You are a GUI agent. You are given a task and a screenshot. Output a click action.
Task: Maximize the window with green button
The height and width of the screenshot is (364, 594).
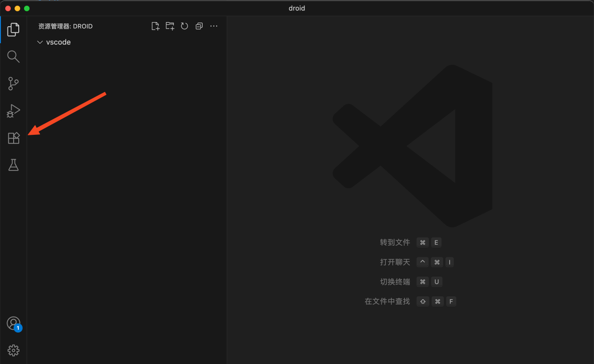[27, 8]
